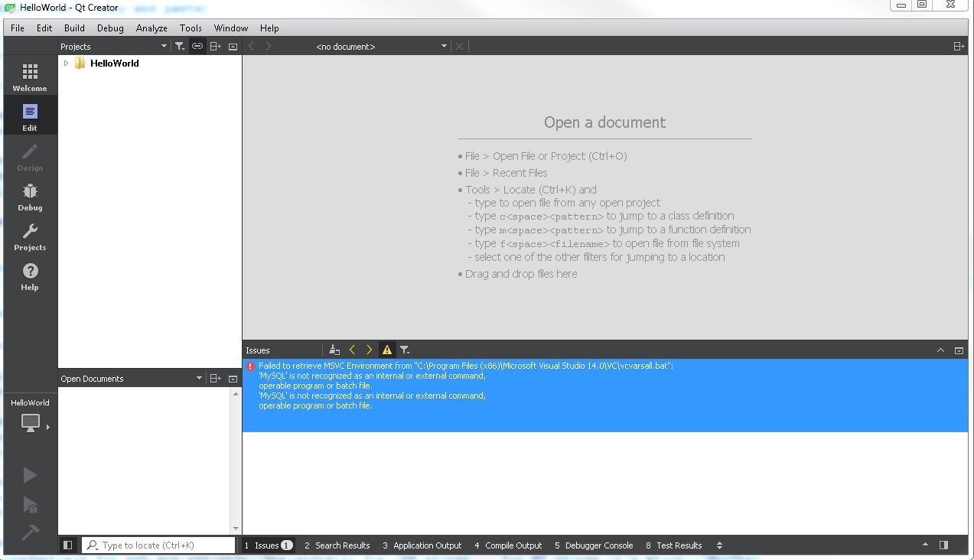Open the Design mode
This screenshot has height=560, width=974.
coord(30,156)
